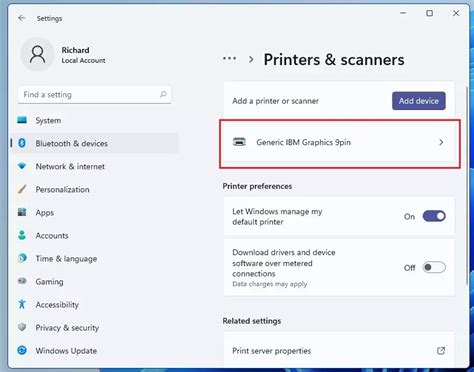474x372 pixels.
Task: Turn off Let Windows manage default printer
Action: 434,216
